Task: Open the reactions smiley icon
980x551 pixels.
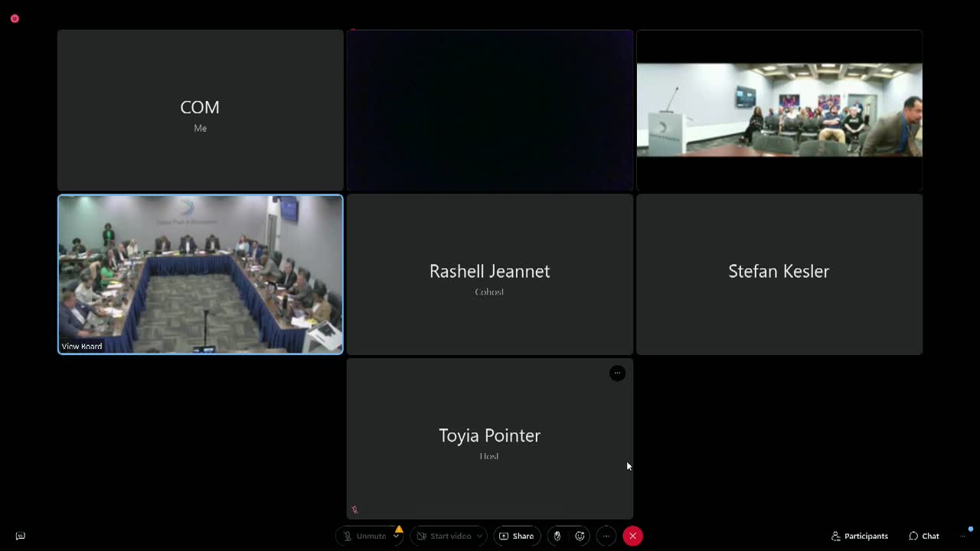Action: click(580, 536)
